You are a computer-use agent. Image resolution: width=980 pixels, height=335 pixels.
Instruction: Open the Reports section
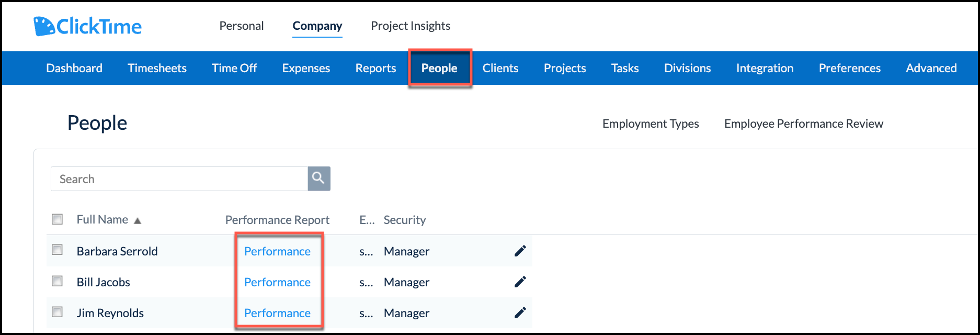pyautogui.click(x=375, y=68)
